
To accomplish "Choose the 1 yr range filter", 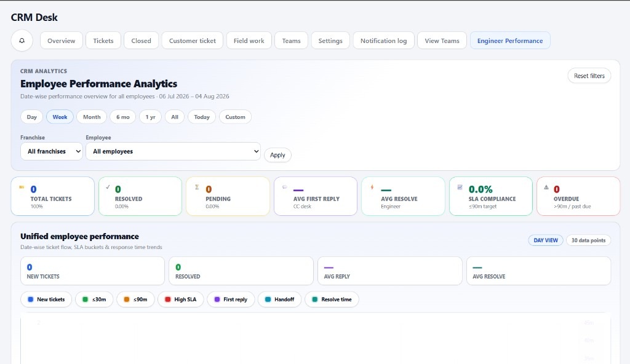I will 150,117.
